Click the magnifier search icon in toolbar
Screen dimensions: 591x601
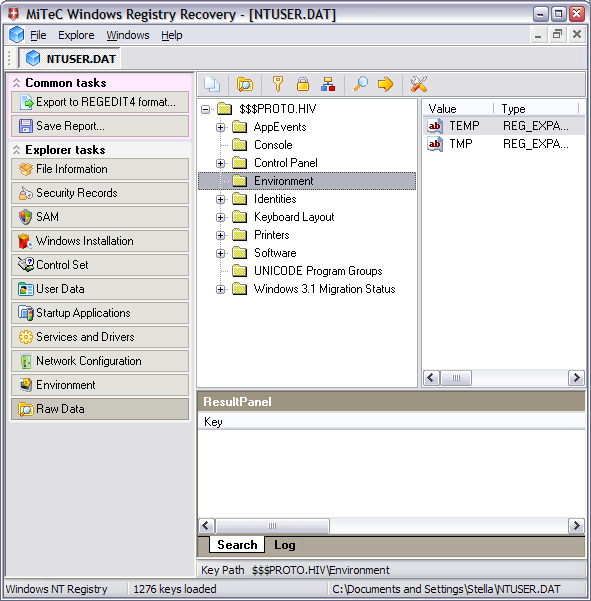click(361, 84)
